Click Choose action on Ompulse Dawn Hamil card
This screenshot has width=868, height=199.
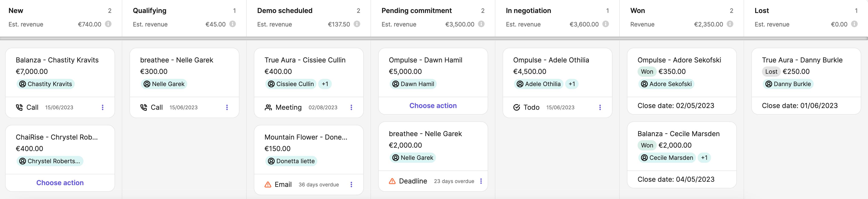point(433,105)
